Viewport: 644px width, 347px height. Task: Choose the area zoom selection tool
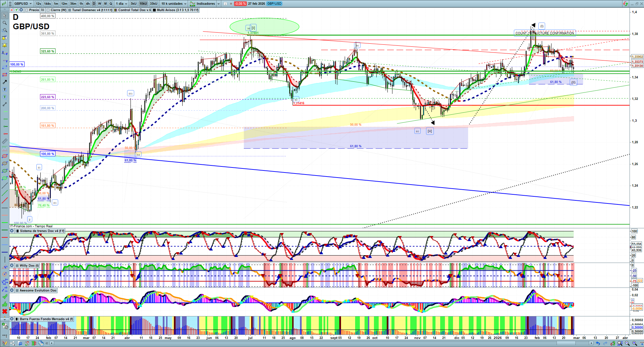click(x=5, y=30)
